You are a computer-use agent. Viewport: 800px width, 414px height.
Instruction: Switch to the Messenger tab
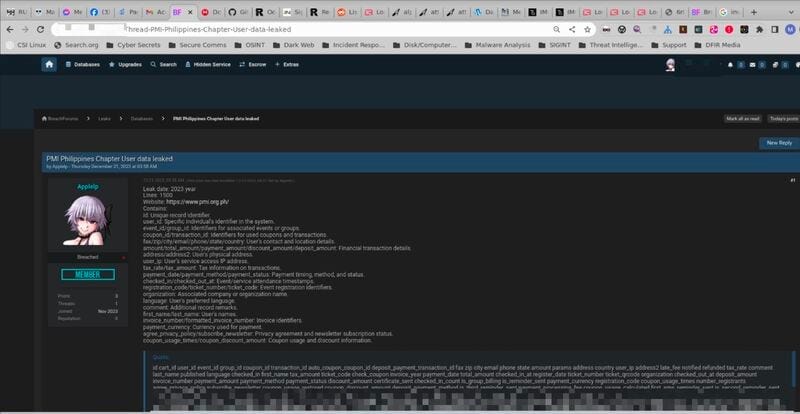[x=72, y=12]
